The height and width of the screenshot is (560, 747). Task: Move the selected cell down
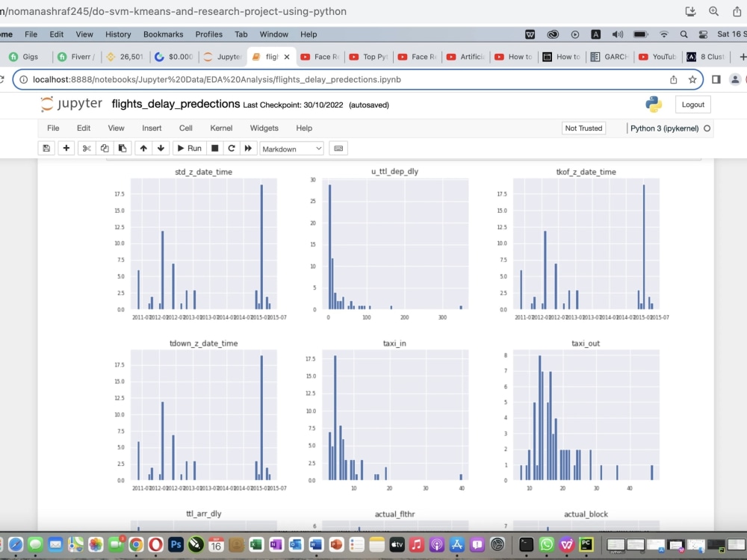click(161, 148)
